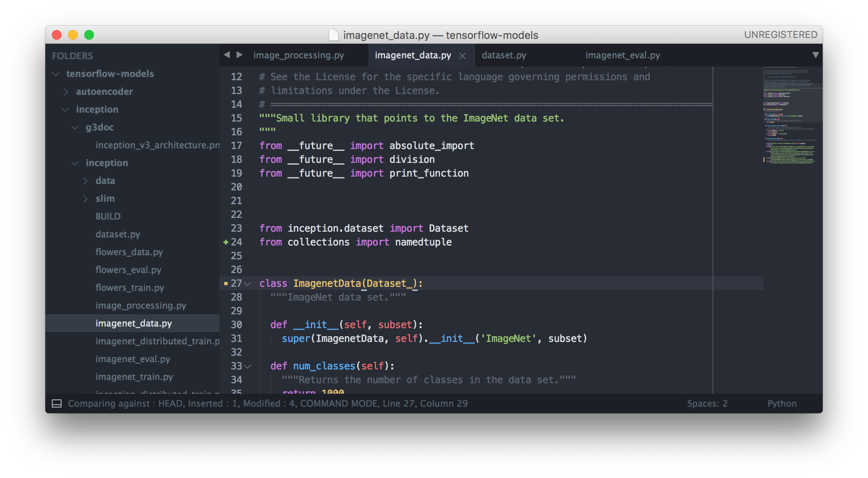Collapse the g3doc folder
Screen dimensions: 868x478
[x=75, y=127]
